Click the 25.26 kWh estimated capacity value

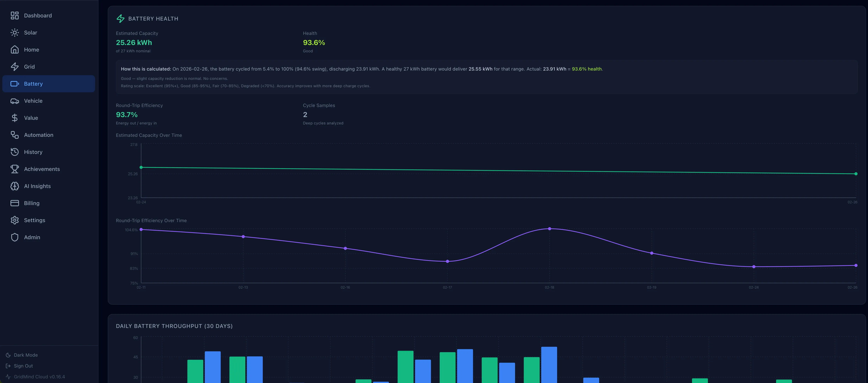pos(134,43)
